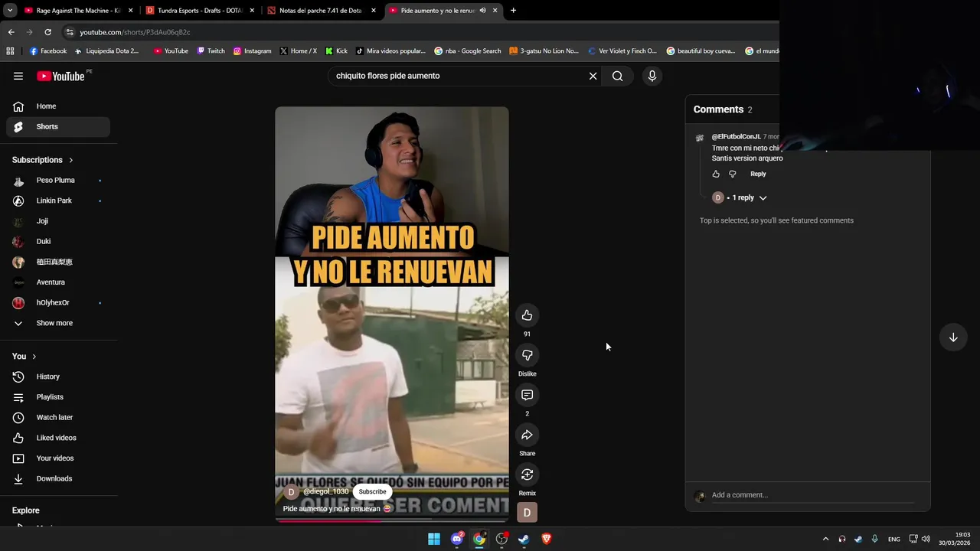Focus the browser address bar URL
The width and height of the screenshot is (980, 551).
pyautogui.click(x=136, y=32)
